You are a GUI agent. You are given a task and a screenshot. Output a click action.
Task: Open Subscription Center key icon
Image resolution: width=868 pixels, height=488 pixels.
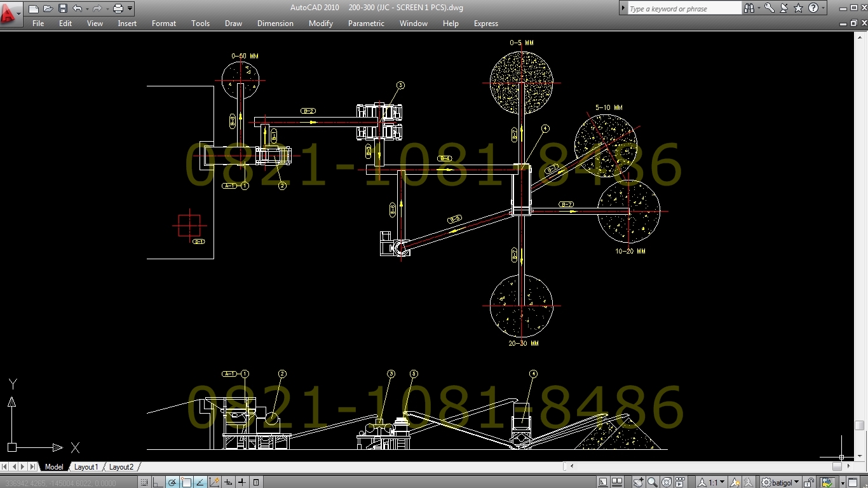(769, 8)
